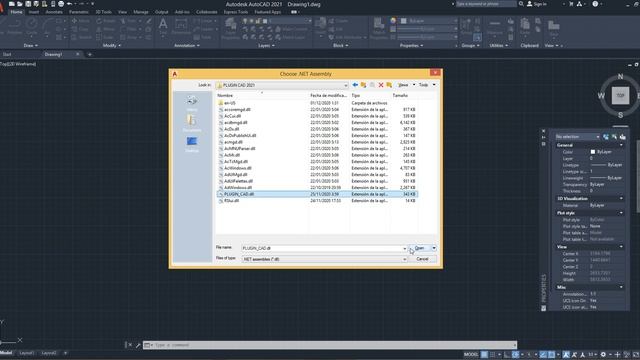Close the command line with the X icon
The image size is (640, 360).
130,345
